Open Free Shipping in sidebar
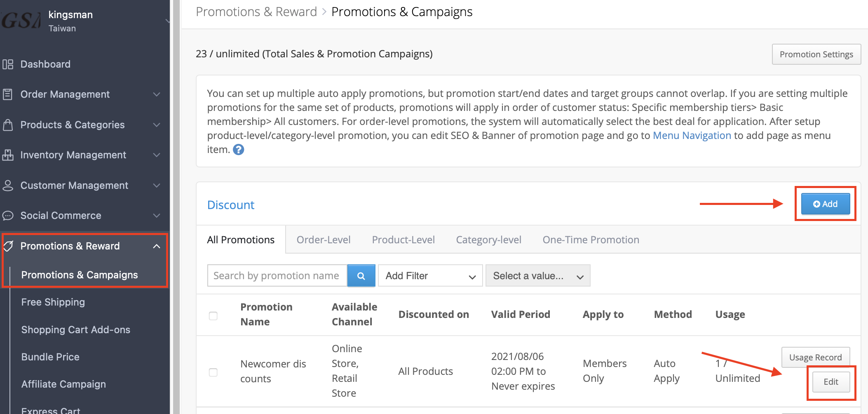This screenshot has width=868, height=414. click(53, 302)
